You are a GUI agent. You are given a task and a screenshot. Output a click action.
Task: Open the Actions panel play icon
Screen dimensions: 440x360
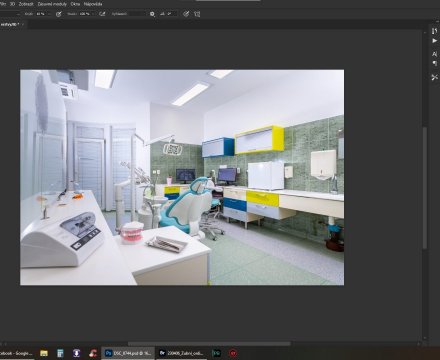point(434,41)
